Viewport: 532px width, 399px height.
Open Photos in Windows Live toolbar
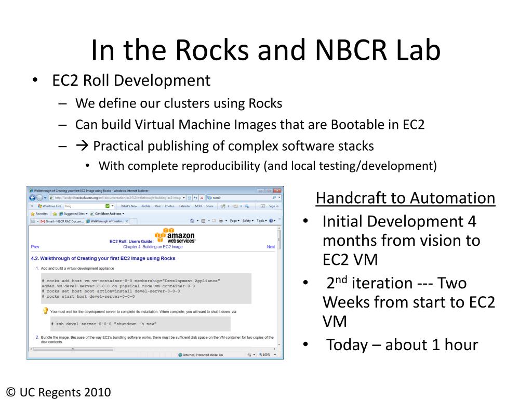[169, 206]
